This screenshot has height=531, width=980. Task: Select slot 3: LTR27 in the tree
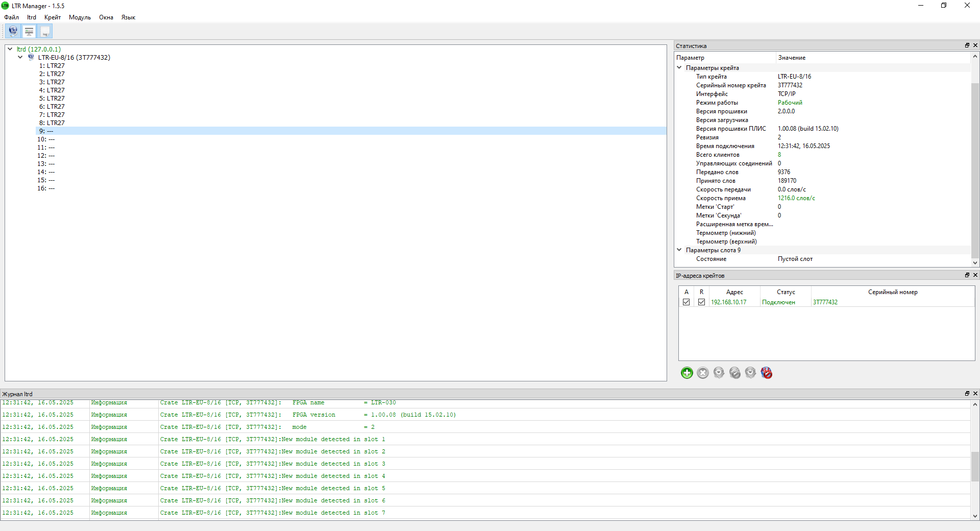[52, 82]
